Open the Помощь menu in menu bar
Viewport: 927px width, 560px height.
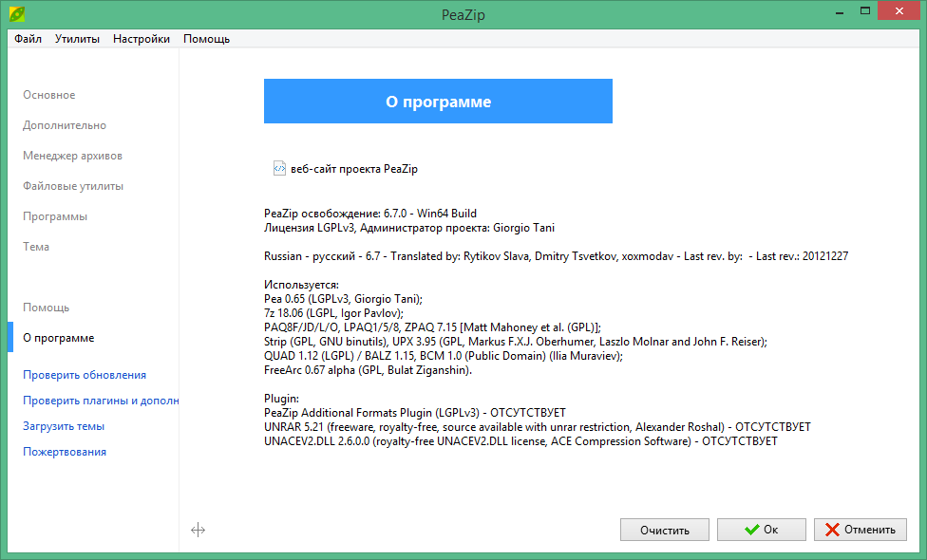(x=206, y=39)
